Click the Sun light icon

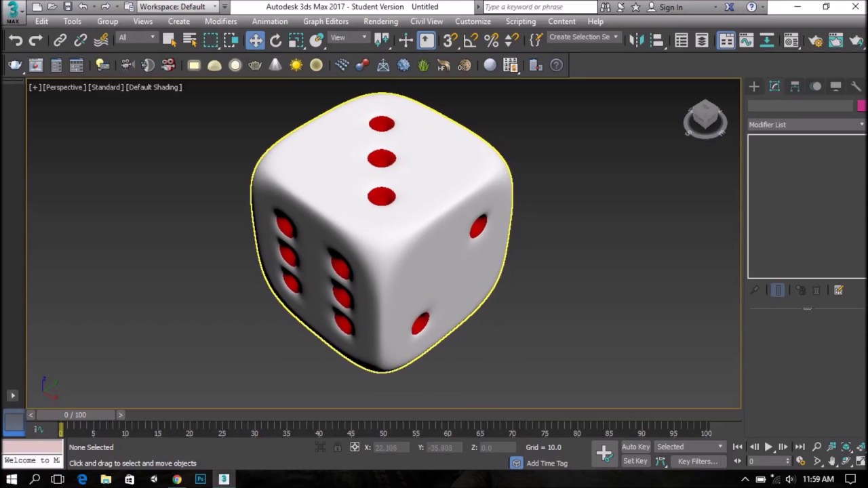click(x=296, y=65)
